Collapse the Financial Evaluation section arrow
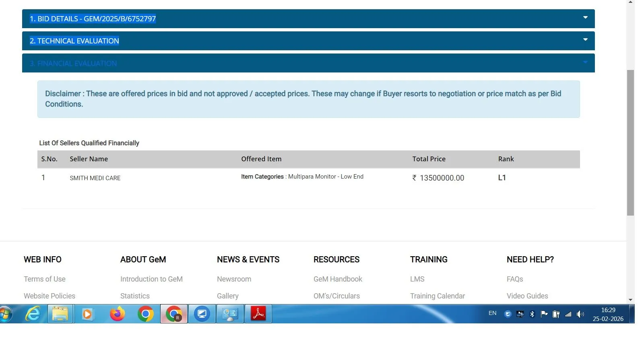This screenshot has height=362, width=644. tap(585, 62)
